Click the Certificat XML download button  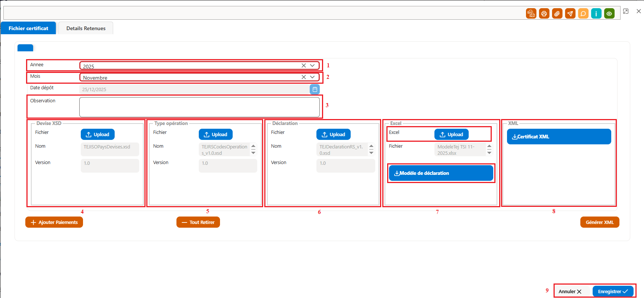coord(559,137)
